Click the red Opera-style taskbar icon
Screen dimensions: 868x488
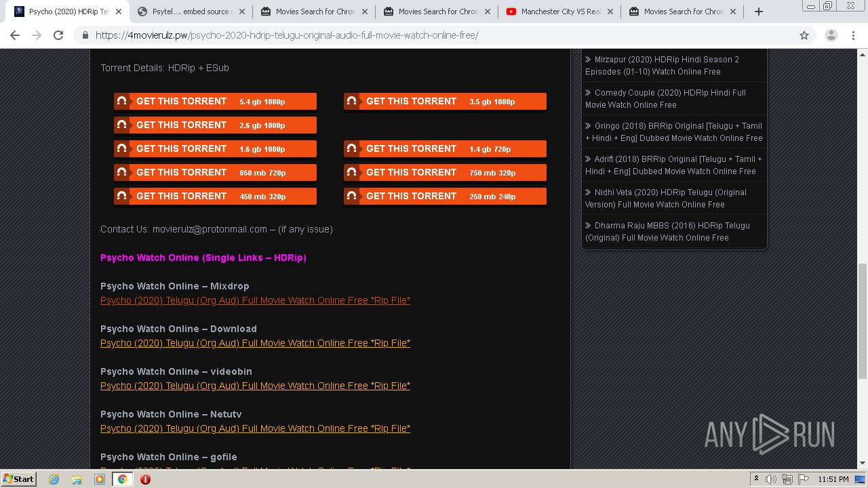[145, 479]
